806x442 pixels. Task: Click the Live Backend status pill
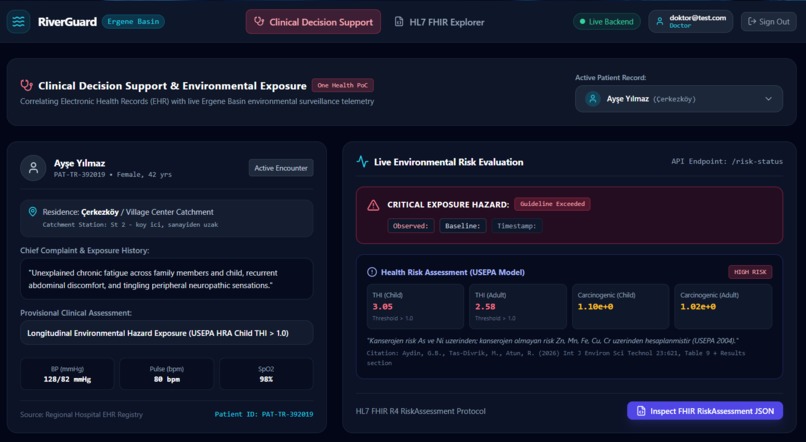click(x=607, y=22)
